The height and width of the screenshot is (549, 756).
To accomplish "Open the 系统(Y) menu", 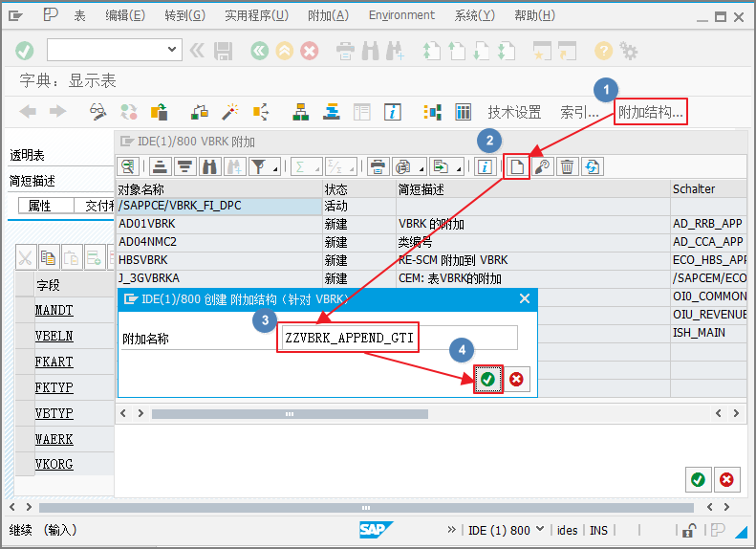I will coord(474,15).
